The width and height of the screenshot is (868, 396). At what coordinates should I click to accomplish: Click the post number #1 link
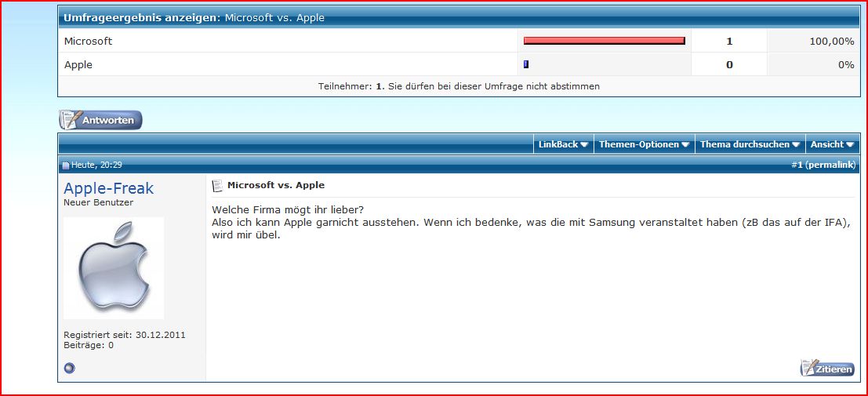[x=797, y=165]
